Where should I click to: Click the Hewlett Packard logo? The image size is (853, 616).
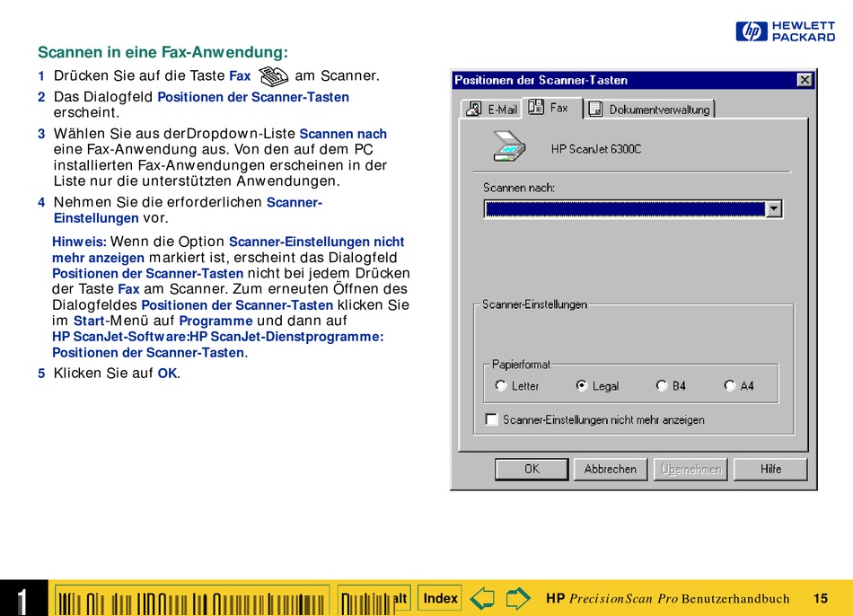pyautogui.click(x=785, y=31)
